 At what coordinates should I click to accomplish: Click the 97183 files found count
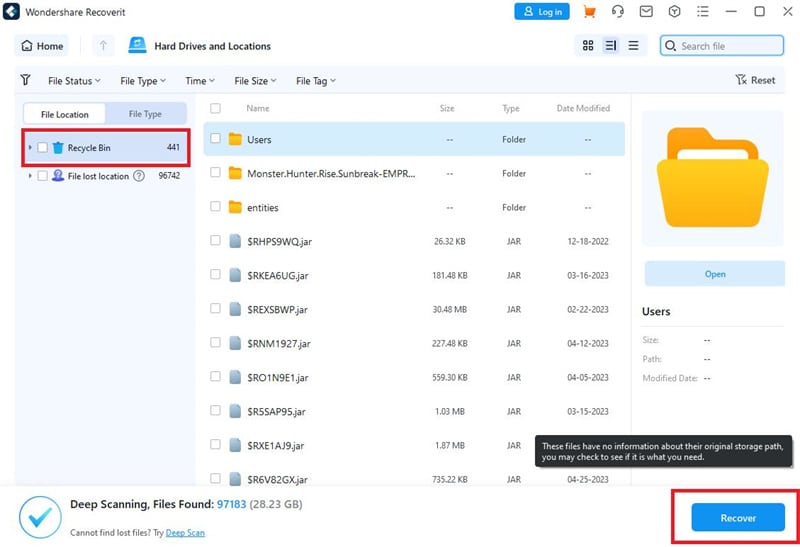pos(232,504)
